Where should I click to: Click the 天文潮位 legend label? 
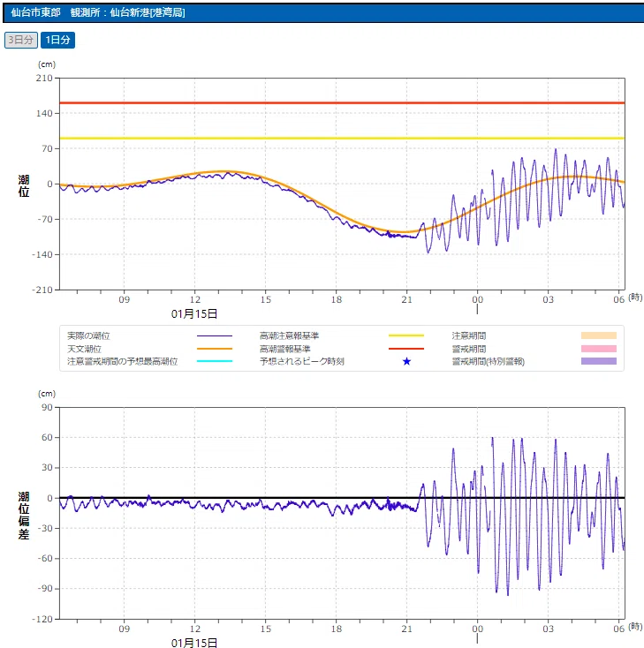pos(84,349)
